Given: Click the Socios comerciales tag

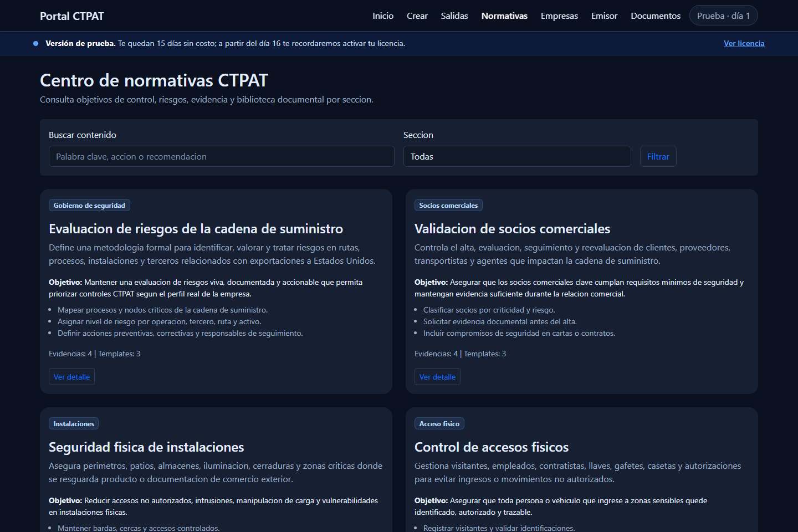Looking at the screenshot, I should pyautogui.click(x=448, y=205).
